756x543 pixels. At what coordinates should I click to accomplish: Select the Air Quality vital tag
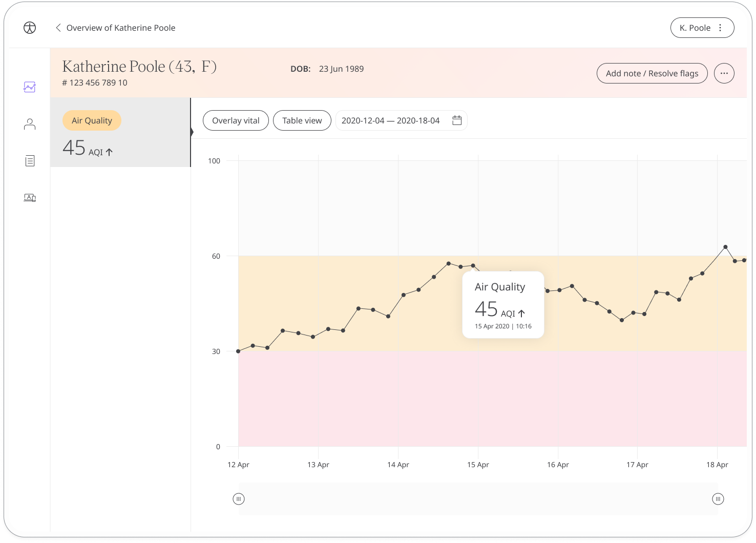[x=92, y=120]
